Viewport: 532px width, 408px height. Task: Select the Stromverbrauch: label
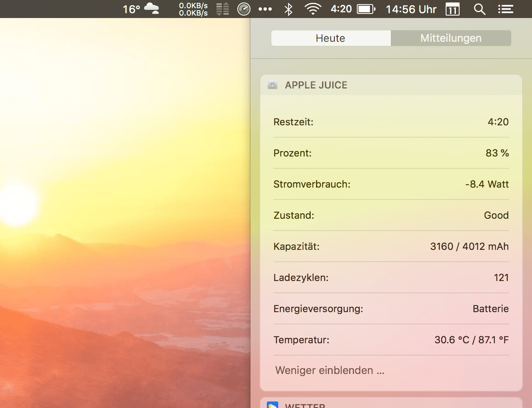click(312, 184)
